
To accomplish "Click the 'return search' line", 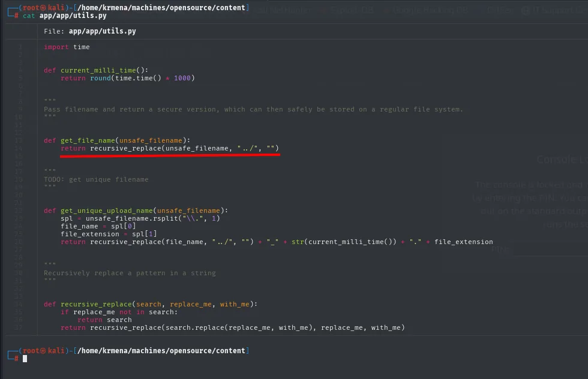I will click(104, 320).
